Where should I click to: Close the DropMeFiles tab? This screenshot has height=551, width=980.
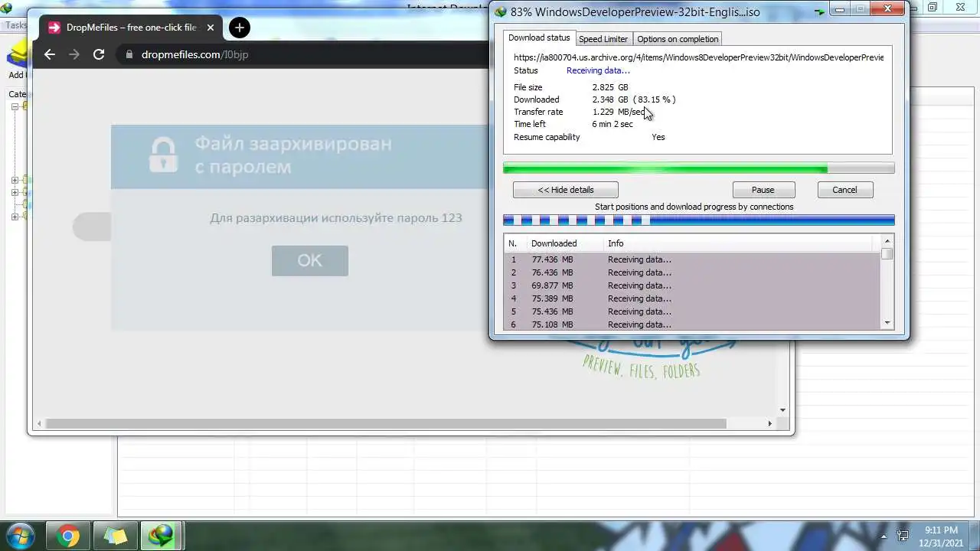(211, 28)
